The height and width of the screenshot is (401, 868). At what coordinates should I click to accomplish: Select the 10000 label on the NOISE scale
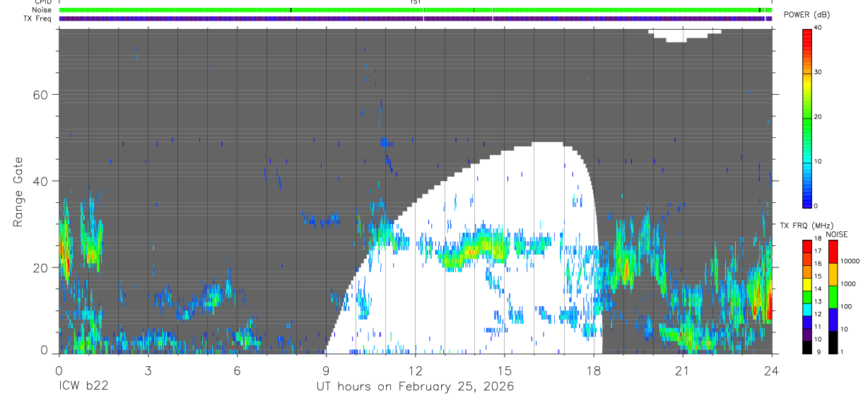[850, 261]
